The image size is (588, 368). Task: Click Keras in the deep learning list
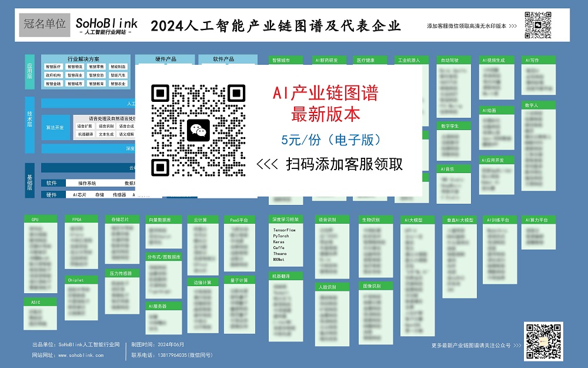(279, 242)
